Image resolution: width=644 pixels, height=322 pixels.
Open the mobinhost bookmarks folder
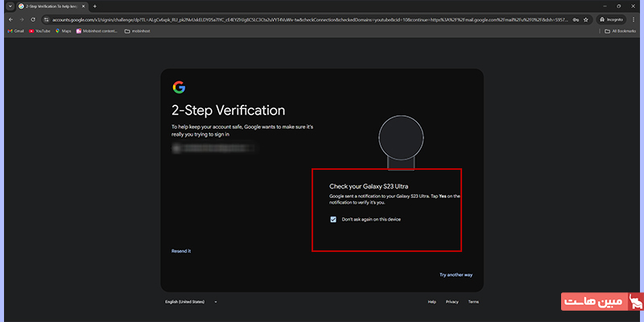(x=137, y=31)
